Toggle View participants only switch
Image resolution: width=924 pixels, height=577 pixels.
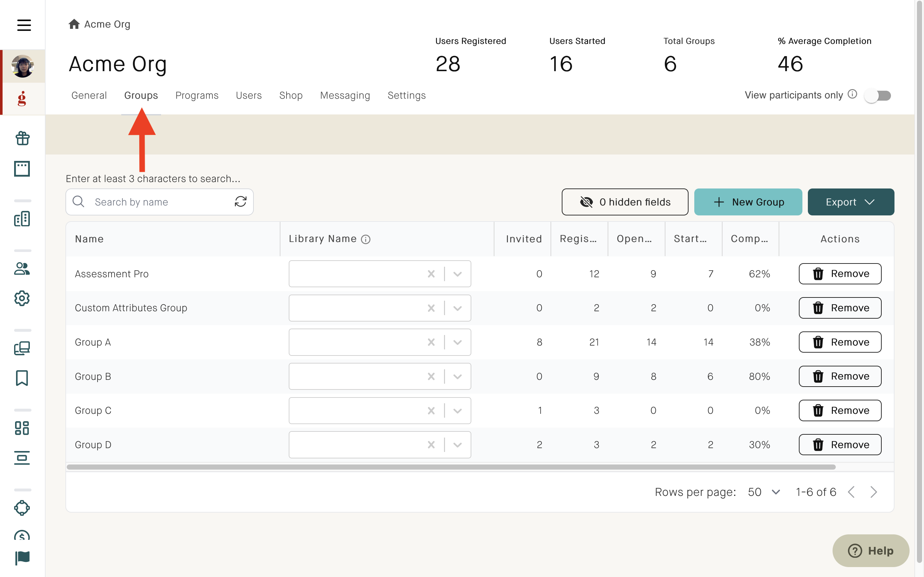[878, 96]
